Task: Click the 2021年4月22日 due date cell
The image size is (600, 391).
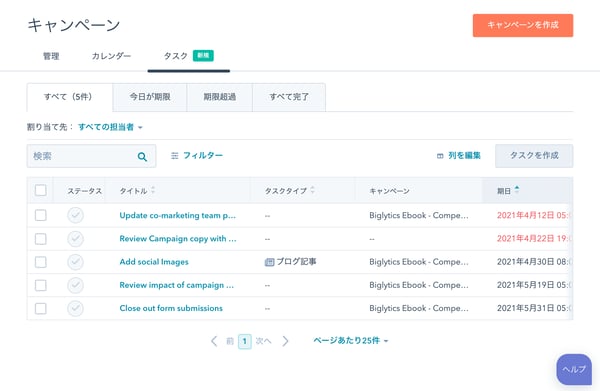Action: pyautogui.click(x=533, y=239)
